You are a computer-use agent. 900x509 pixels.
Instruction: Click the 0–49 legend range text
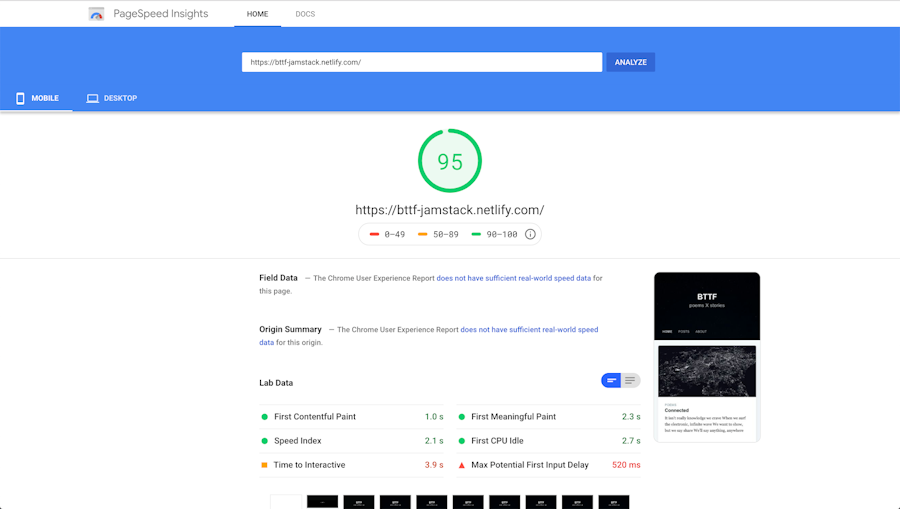coord(395,234)
